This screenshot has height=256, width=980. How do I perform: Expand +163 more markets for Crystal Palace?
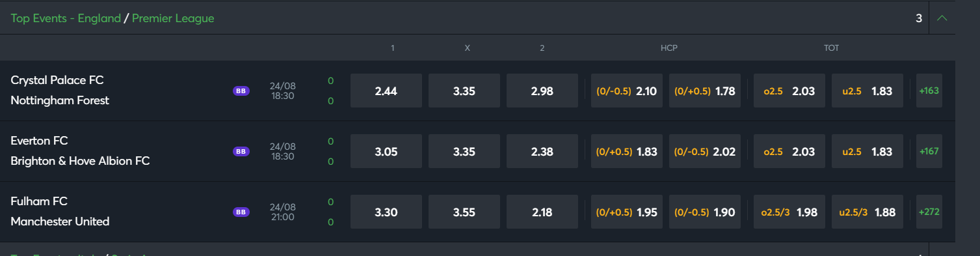click(929, 91)
